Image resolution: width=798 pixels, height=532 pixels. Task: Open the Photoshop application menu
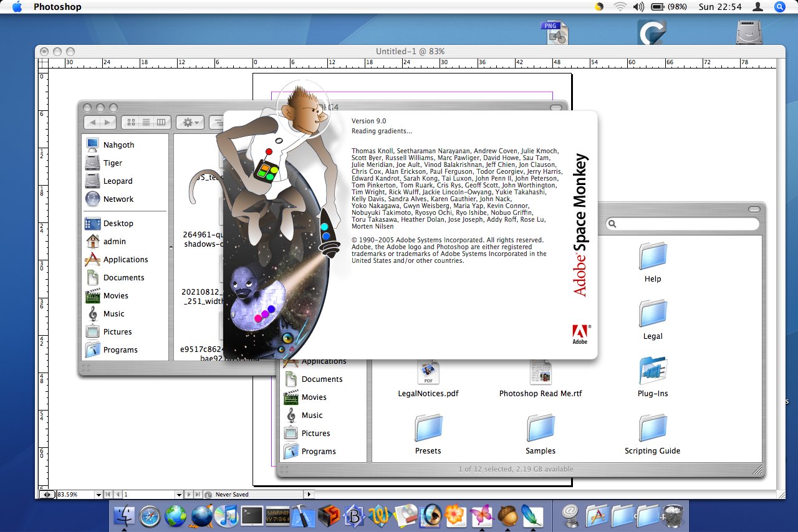(x=57, y=7)
